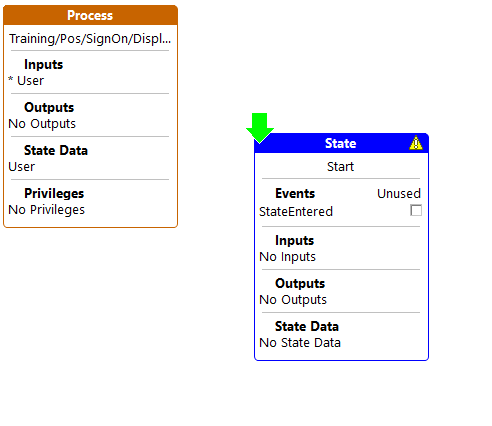
Task: Select the StateEntered event row
Action: point(340,212)
